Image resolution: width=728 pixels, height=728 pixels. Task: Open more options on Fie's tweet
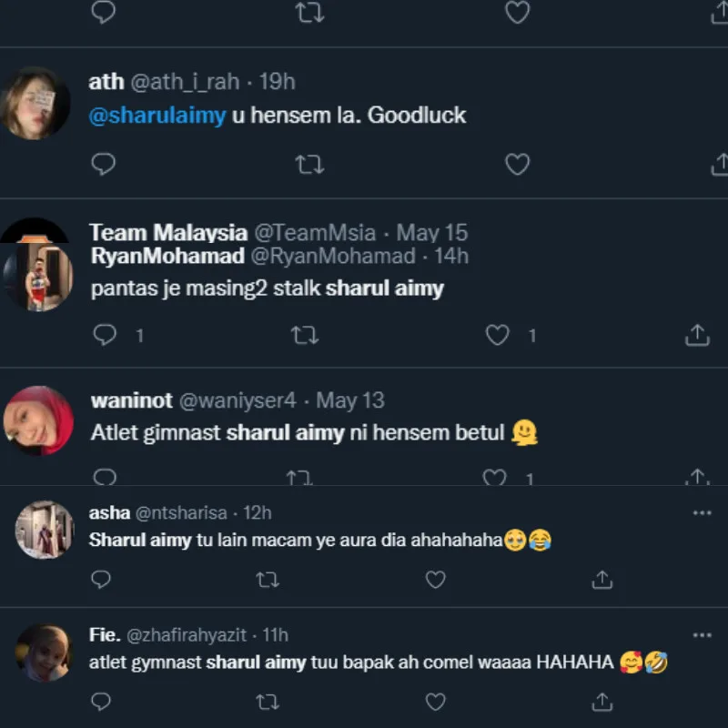tap(702, 635)
